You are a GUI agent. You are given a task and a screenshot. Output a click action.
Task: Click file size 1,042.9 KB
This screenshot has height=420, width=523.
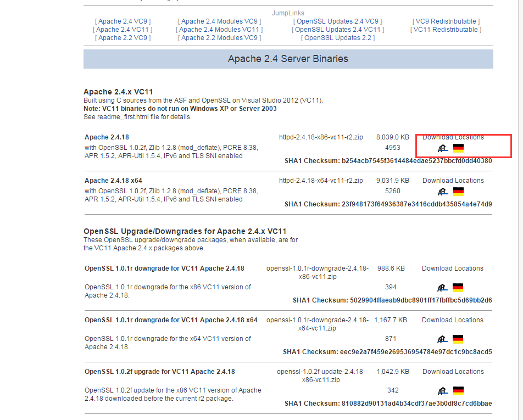click(x=393, y=372)
